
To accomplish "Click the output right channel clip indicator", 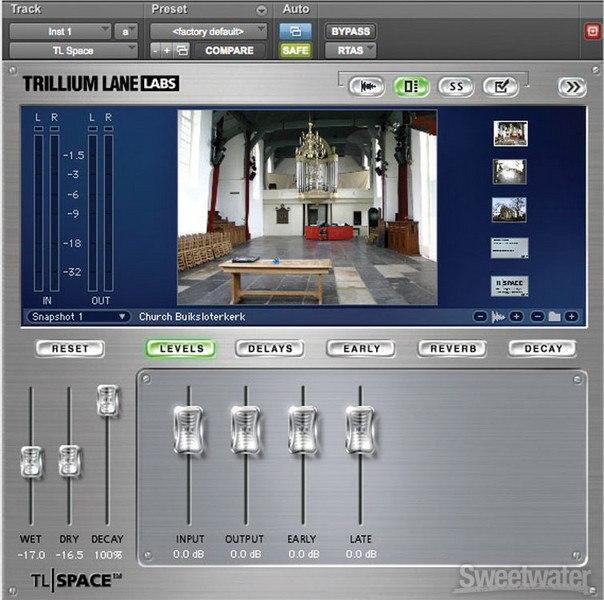I will point(109,129).
